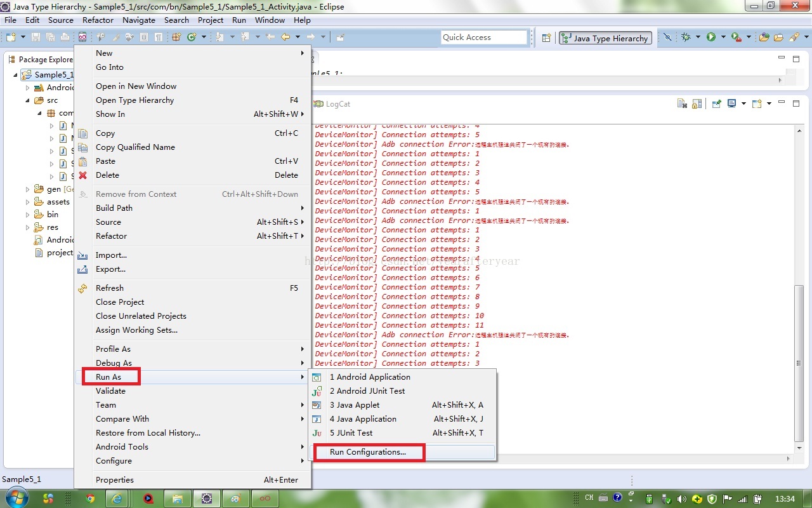Click the New Java Package toolbar icon
Viewport: 812px width, 508px height.
pos(176,37)
